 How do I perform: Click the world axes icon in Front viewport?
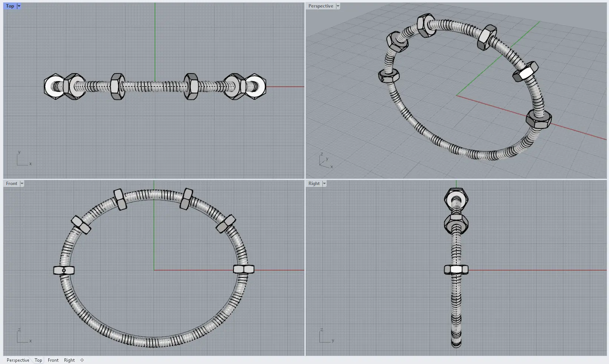(x=23, y=336)
